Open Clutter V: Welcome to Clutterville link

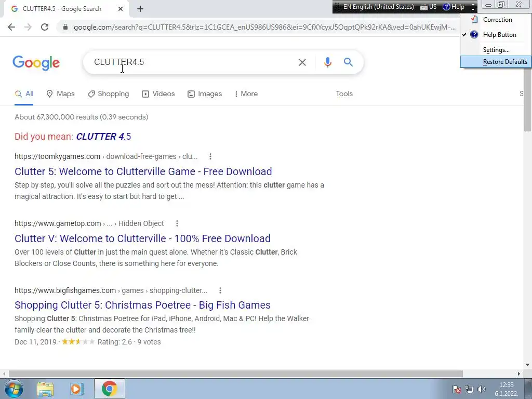142,238
